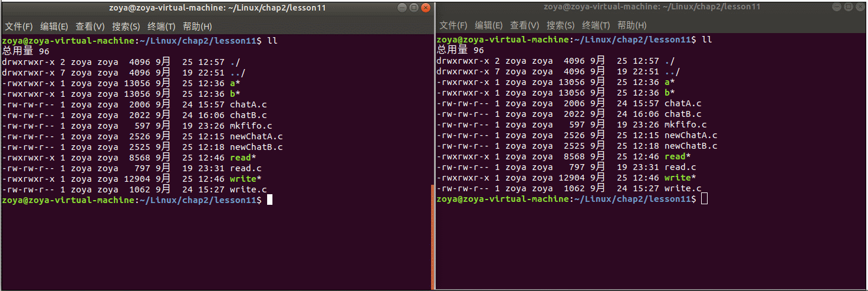Click file size '12904' in left terminal
The height and width of the screenshot is (291, 868).
[137, 179]
